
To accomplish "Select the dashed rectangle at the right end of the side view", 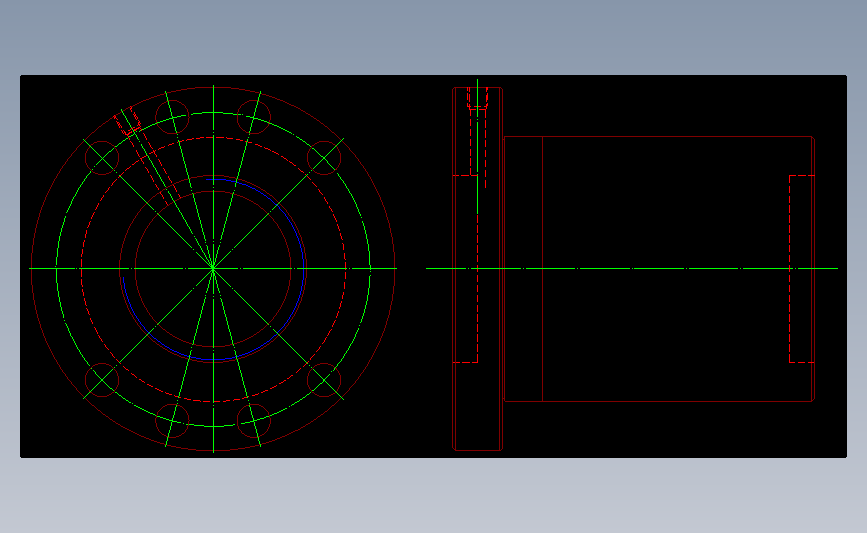I will tap(802, 269).
